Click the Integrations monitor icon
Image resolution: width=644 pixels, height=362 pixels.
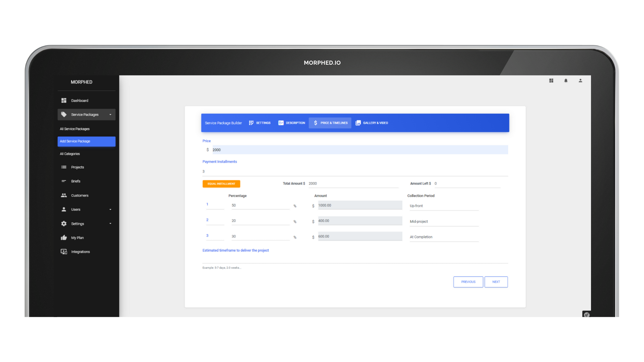click(x=64, y=252)
